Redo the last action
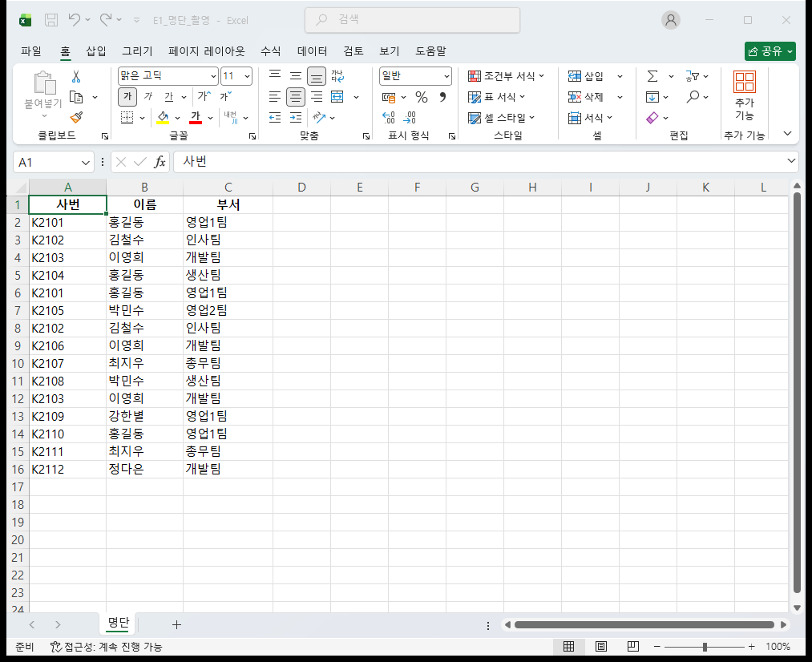 (106, 20)
